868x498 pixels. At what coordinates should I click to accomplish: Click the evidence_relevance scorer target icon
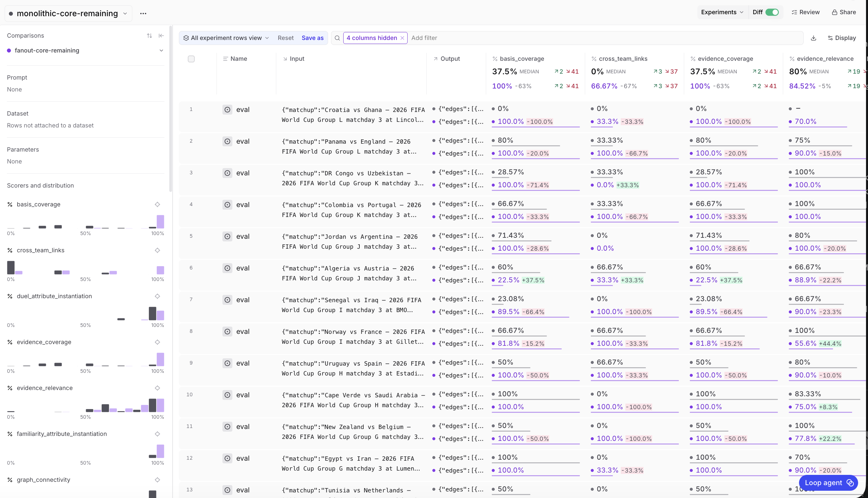pyautogui.click(x=157, y=388)
